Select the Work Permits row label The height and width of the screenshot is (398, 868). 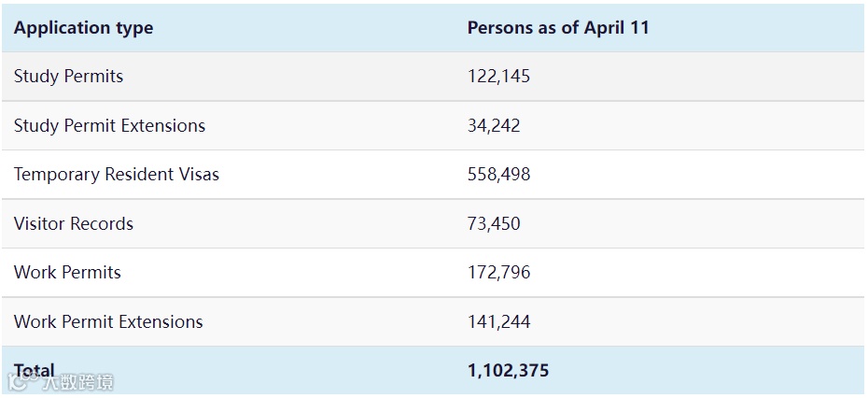[x=67, y=273]
